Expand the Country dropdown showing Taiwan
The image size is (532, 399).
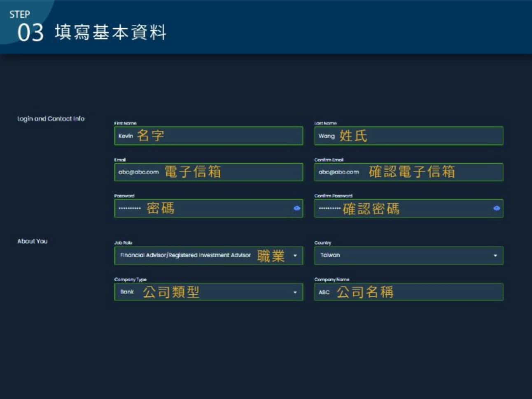click(x=404, y=256)
